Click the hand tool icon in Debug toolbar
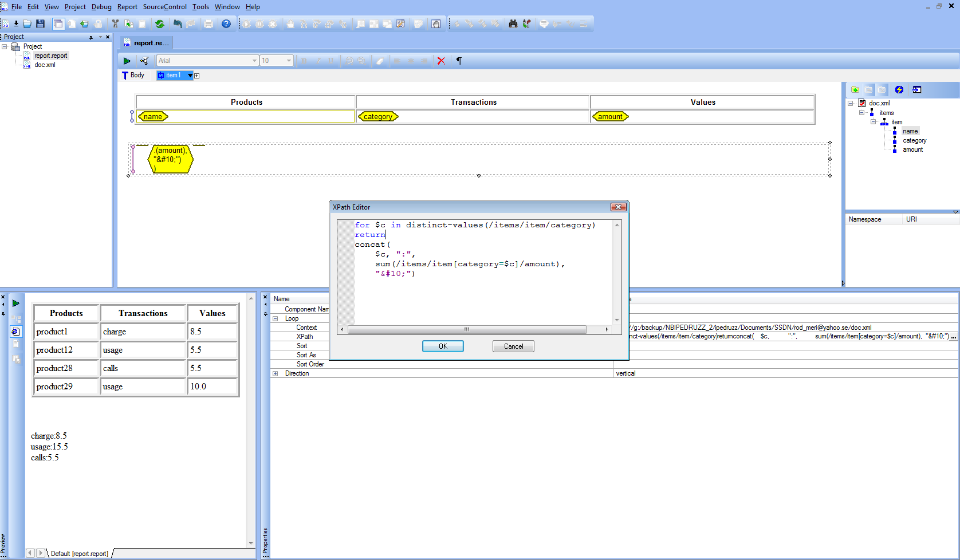960x560 pixels. pyautogui.click(x=290, y=24)
